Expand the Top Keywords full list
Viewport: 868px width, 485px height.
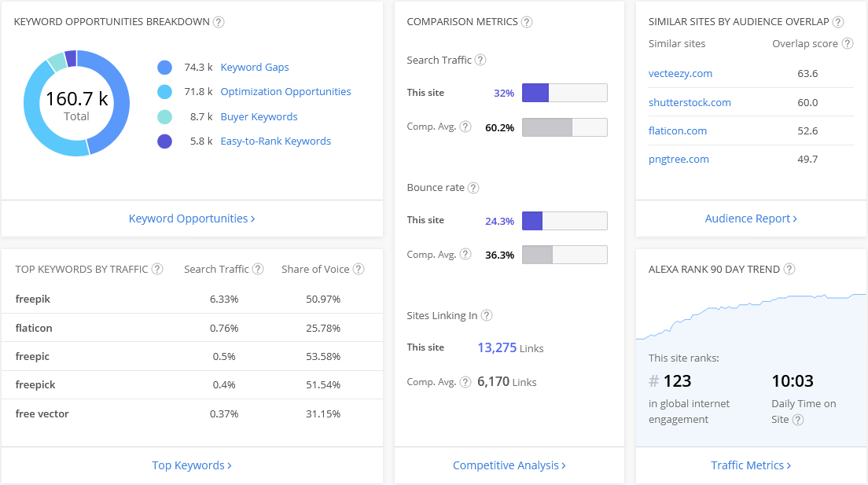192,465
